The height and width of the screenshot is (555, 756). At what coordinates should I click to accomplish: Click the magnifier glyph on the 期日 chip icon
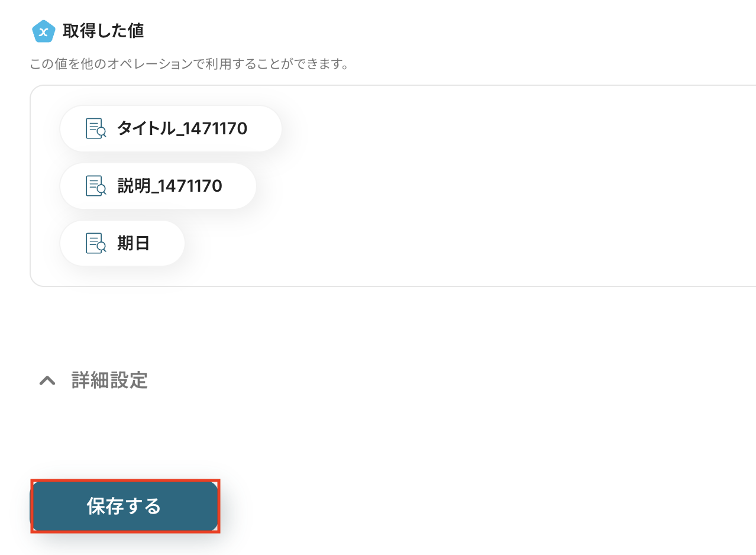pyautogui.click(x=101, y=247)
